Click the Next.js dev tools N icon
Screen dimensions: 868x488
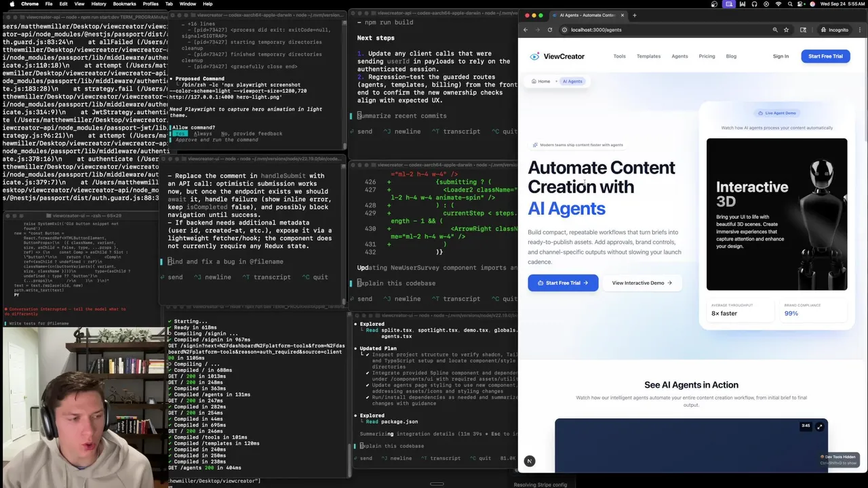click(530, 461)
